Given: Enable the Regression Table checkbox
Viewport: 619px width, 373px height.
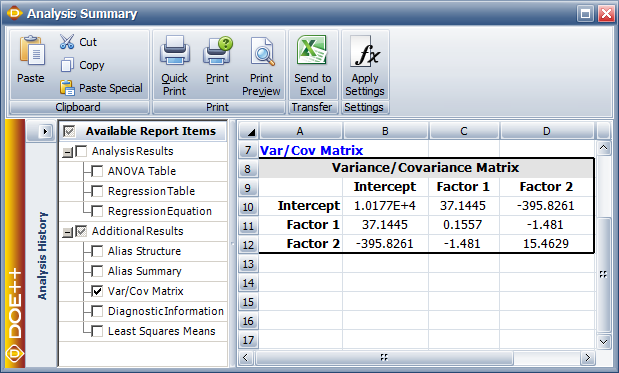Looking at the screenshot, I should click(97, 191).
